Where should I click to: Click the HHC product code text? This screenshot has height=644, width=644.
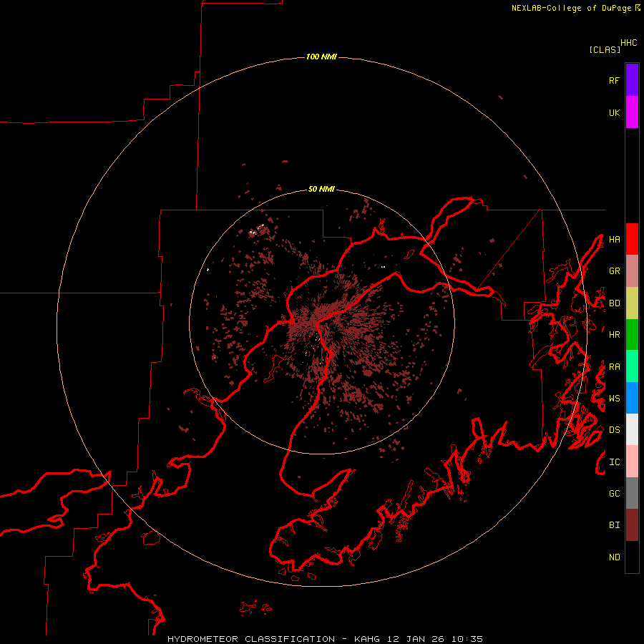tap(628, 43)
